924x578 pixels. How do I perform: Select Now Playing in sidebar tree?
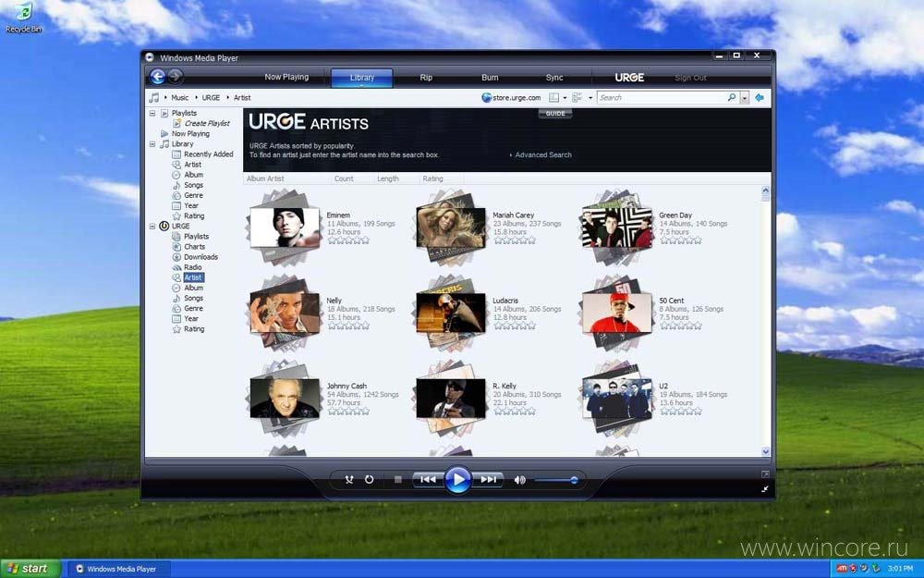[190, 134]
